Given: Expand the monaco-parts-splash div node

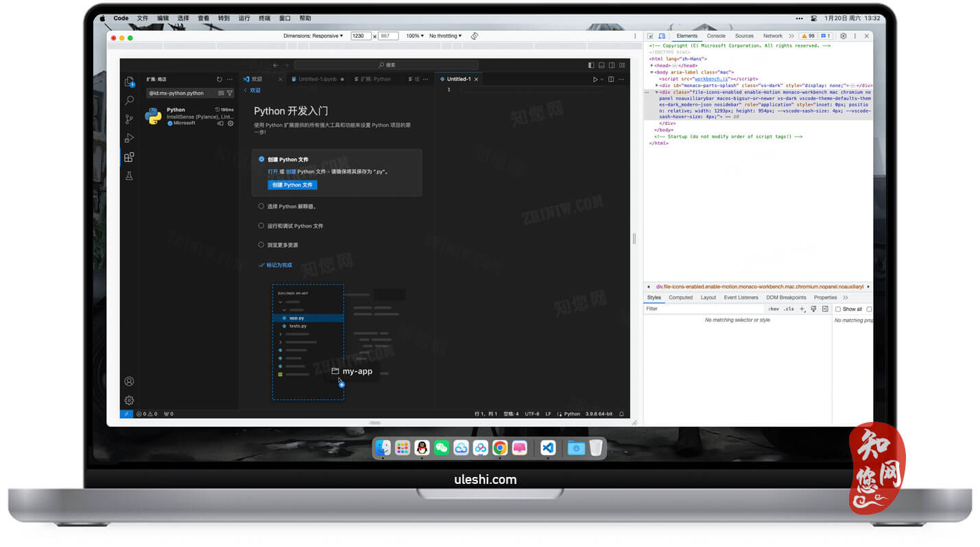Looking at the screenshot, I should point(657,85).
